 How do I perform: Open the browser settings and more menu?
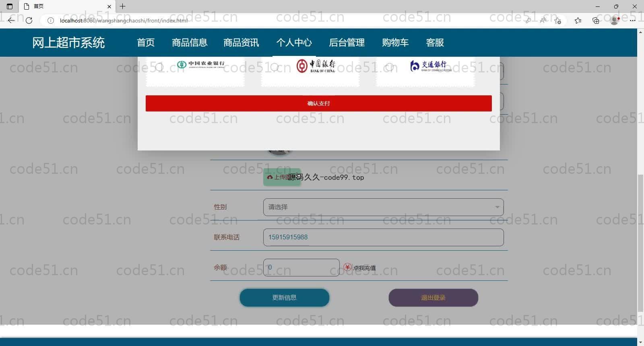pos(632,21)
